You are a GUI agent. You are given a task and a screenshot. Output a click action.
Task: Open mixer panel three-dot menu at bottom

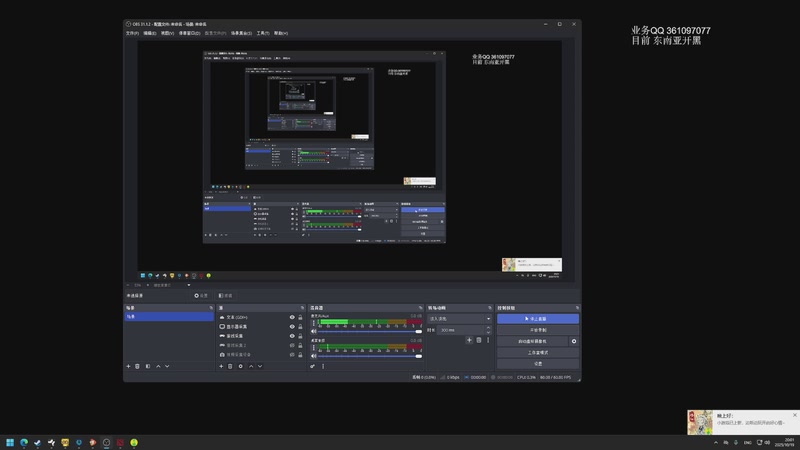[323, 366]
